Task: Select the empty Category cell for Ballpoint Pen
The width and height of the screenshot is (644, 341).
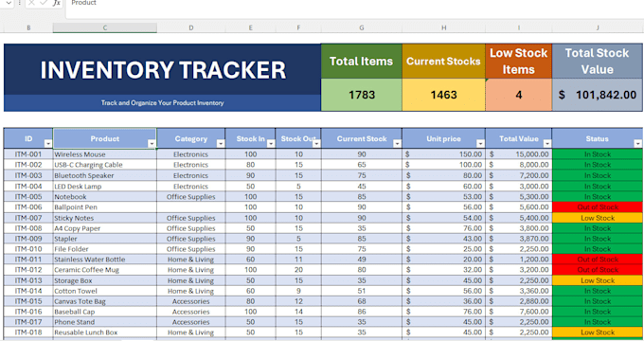Action: (x=191, y=207)
